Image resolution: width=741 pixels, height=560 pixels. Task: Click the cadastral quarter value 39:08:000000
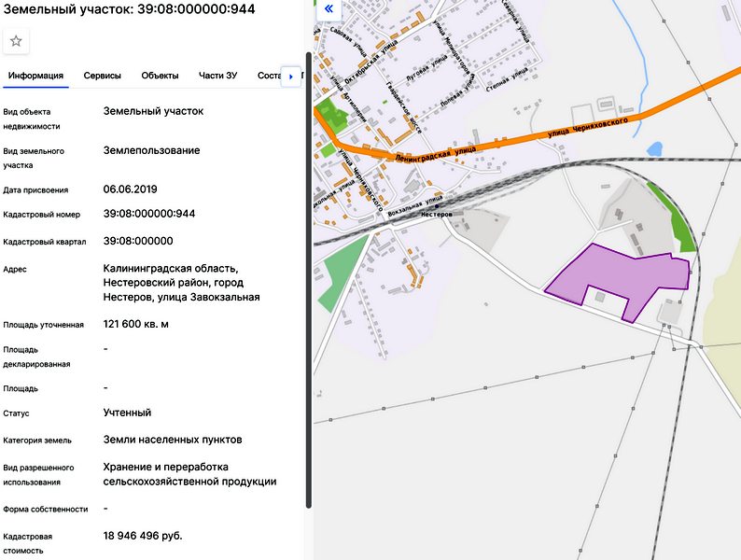pyautogui.click(x=138, y=240)
